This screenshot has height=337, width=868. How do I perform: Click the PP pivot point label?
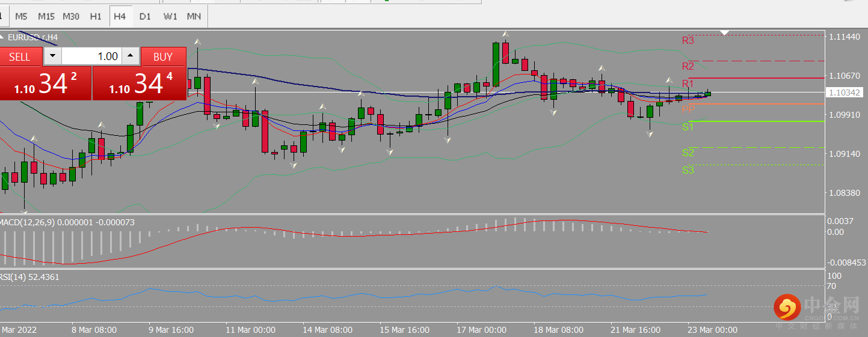(x=688, y=109)
